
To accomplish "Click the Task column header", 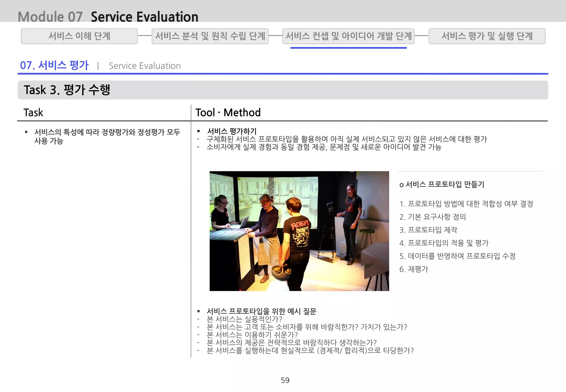I will coord(33,113).
